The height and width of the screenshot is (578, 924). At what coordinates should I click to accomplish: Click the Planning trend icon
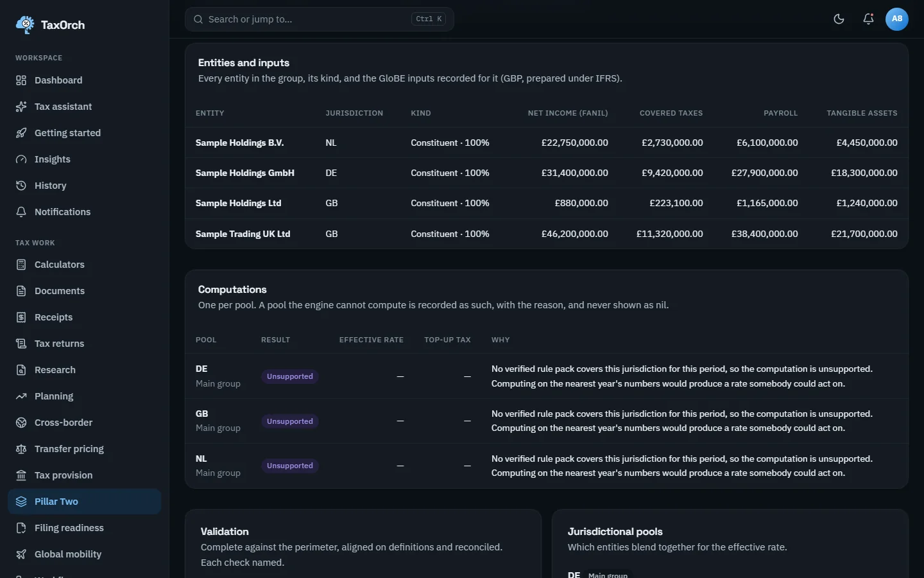coord(21,396)
